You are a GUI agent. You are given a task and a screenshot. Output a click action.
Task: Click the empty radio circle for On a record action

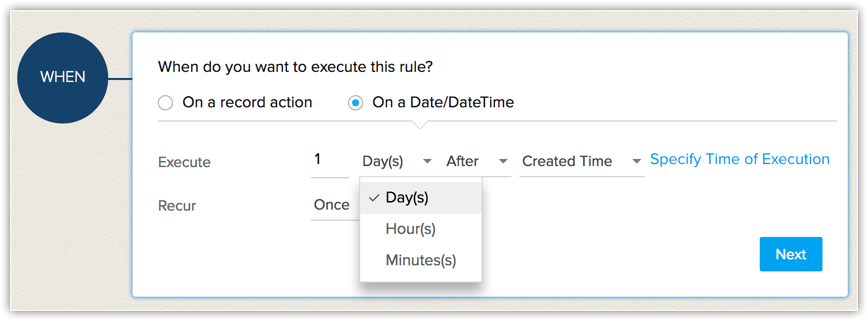pos(165,102)
